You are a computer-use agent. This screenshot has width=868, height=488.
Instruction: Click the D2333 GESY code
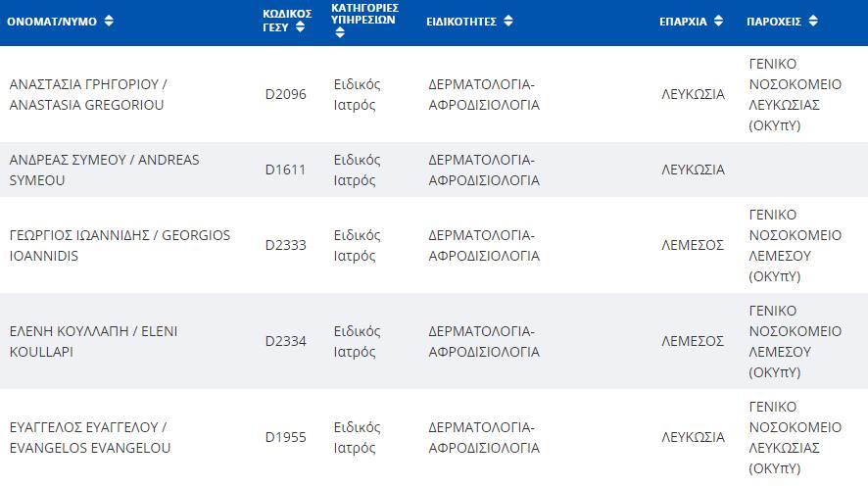tap(286, 245)
